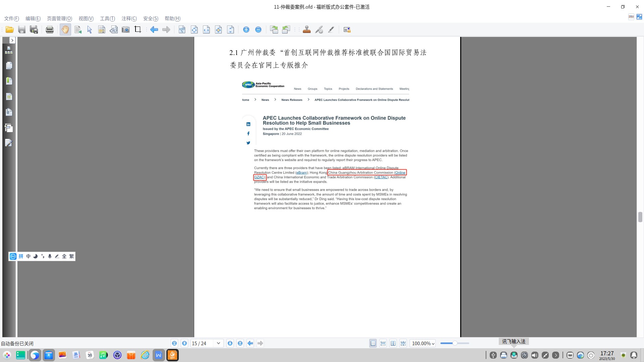Viewport: 644px width, 362px height.
Task: Open Find with the binoculars icon
Action: click(114, 30)
